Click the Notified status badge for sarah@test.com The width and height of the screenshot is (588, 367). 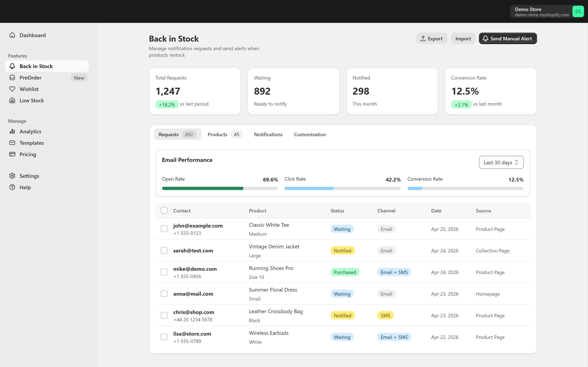click(x=342, y=251)
